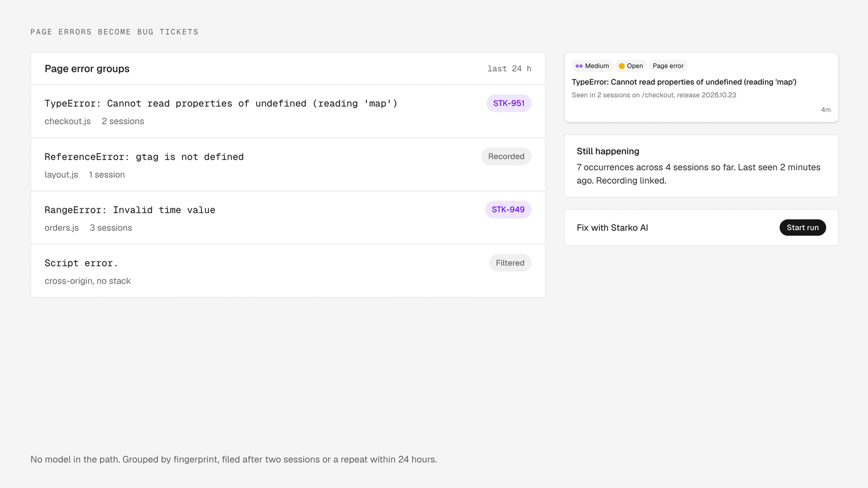Click the Fix with Starko AI label
This screenshot has height=488, width=868.
click(612, 228)
